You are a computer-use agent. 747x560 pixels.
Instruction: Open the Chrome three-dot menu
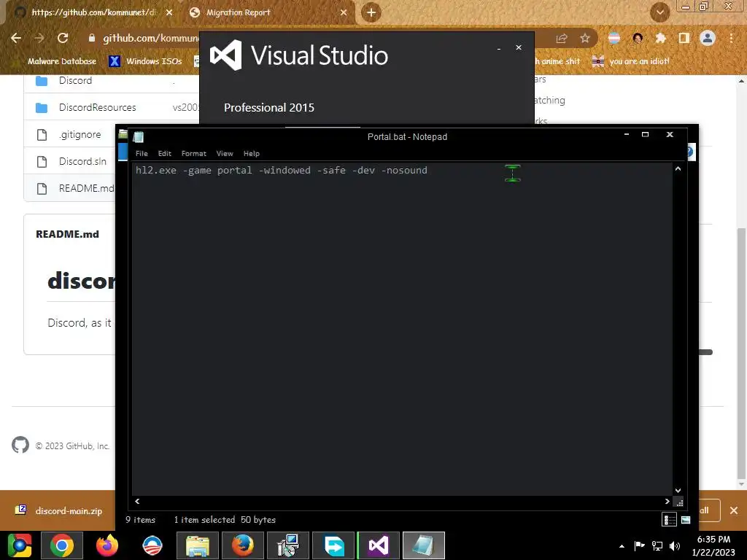point(731,38)
